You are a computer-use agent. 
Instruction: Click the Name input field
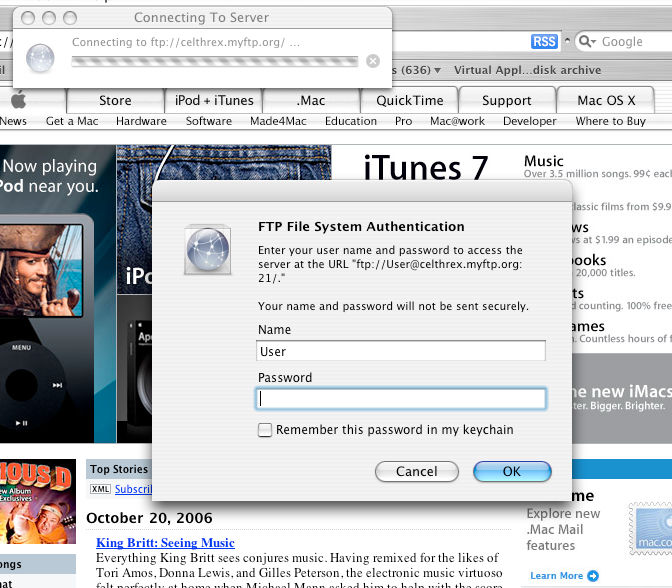click(401, 351)
